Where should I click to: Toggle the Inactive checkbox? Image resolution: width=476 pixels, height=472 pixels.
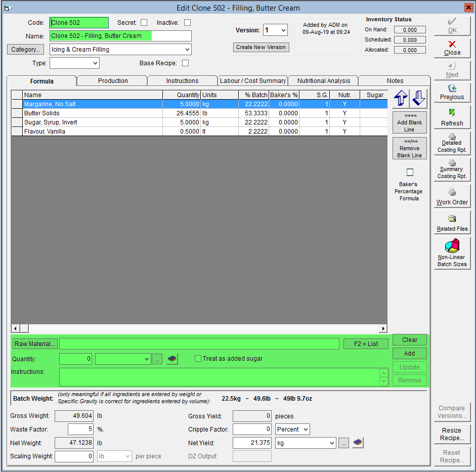188,23
